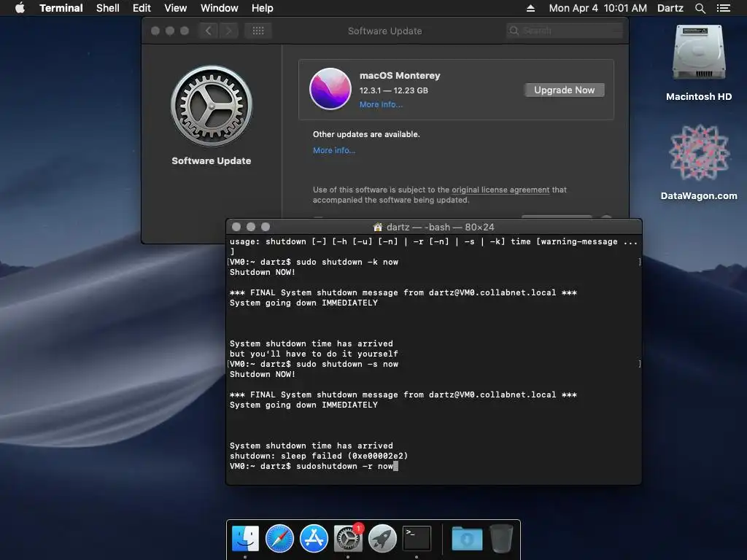Launch Safari from the Dock
This screenshot has width=747, height=560.
point(279,538)
